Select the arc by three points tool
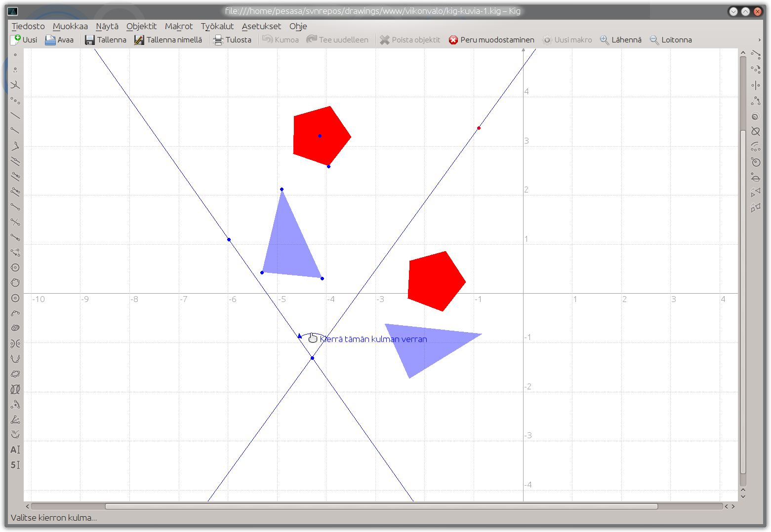 (x=15, y=313)
